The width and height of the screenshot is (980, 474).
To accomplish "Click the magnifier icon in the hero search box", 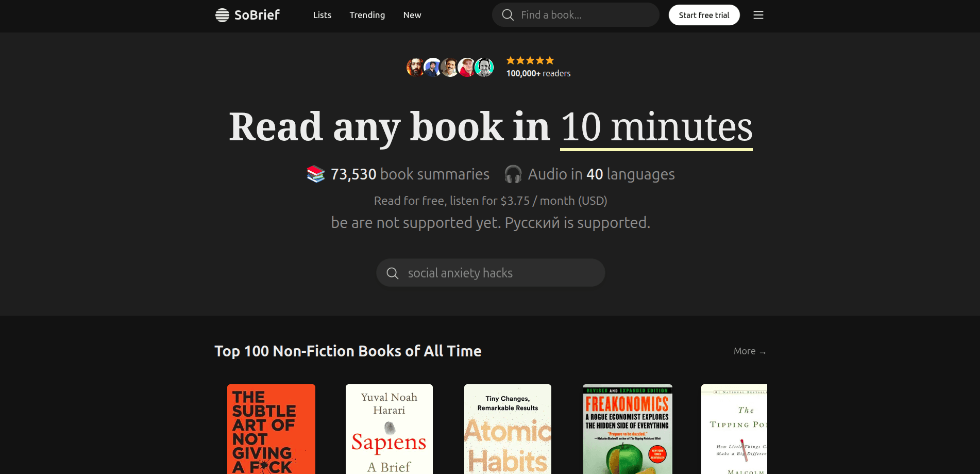I will [x=393, y=273].
